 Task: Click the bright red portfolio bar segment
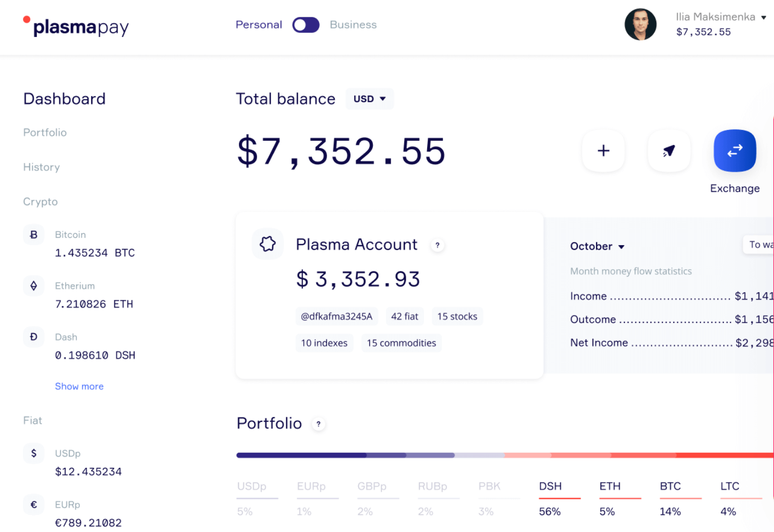725,455
